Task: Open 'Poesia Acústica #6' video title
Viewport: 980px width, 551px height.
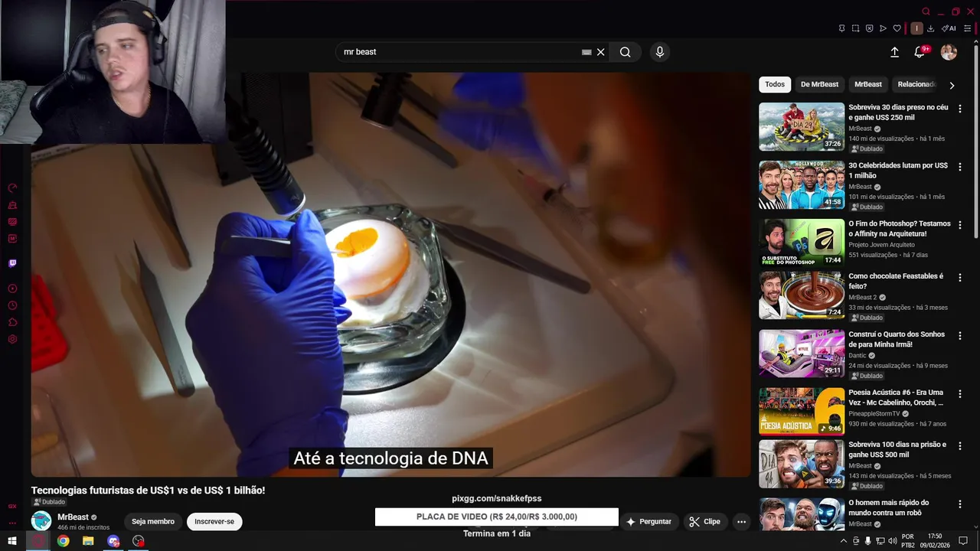Action: click(x=897, y=397)
